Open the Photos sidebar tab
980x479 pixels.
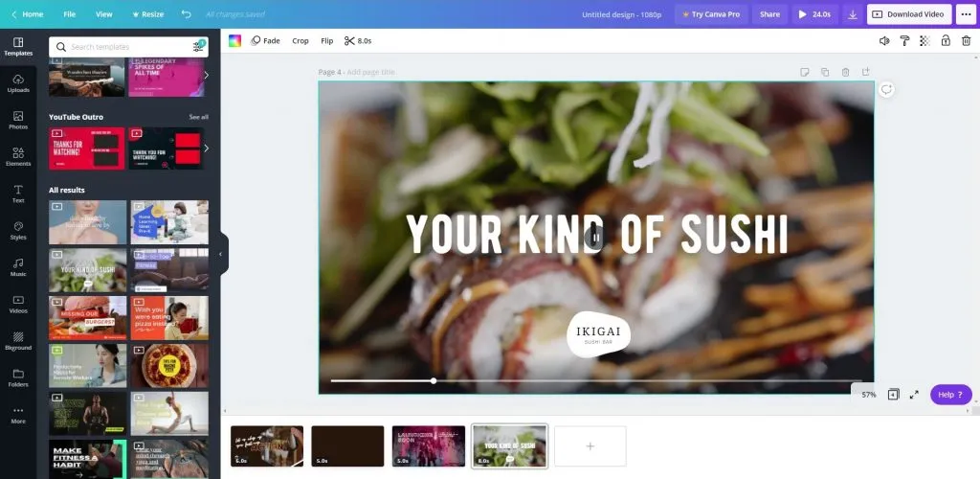tap(18, 121)
